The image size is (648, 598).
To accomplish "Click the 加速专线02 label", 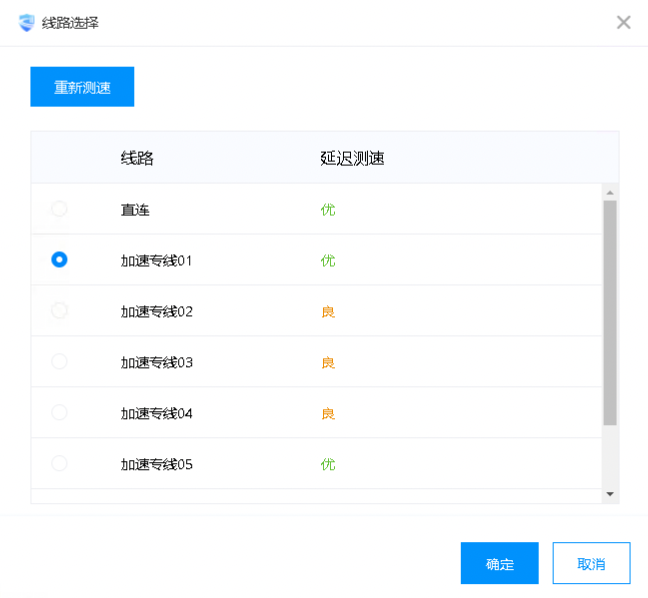I will point(157,312).
